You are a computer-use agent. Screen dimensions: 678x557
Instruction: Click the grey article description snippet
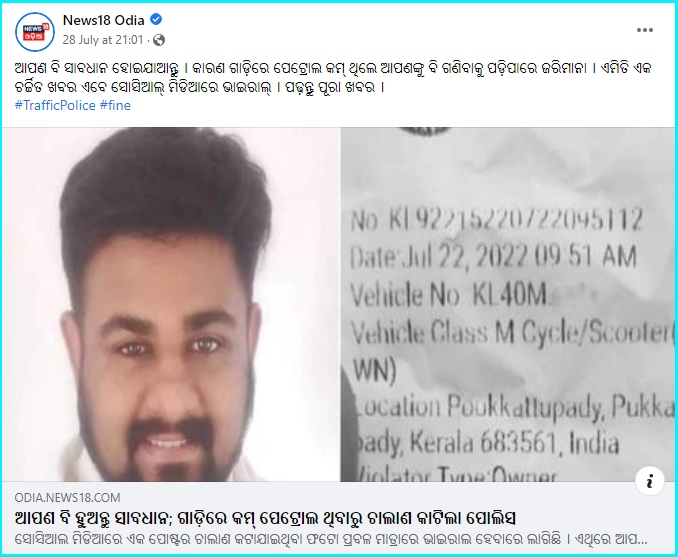tap(331, 539)
